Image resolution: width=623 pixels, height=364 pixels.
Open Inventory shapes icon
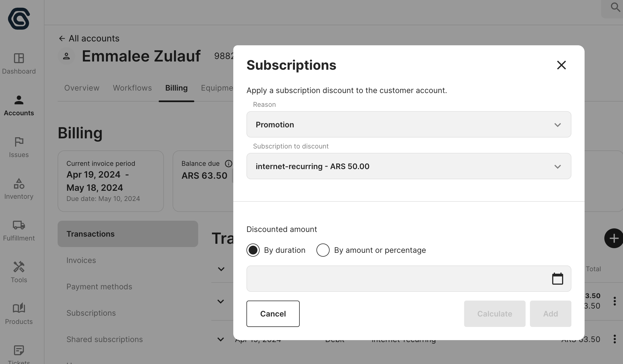pyautogui.click(x=19, y=183)
